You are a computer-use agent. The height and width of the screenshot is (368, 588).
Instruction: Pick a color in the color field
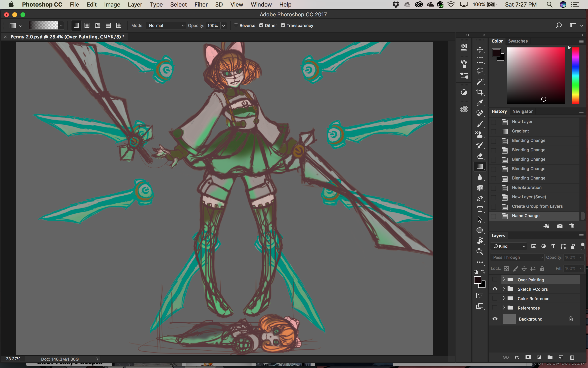pyautogui.click(x=536, y=76)
